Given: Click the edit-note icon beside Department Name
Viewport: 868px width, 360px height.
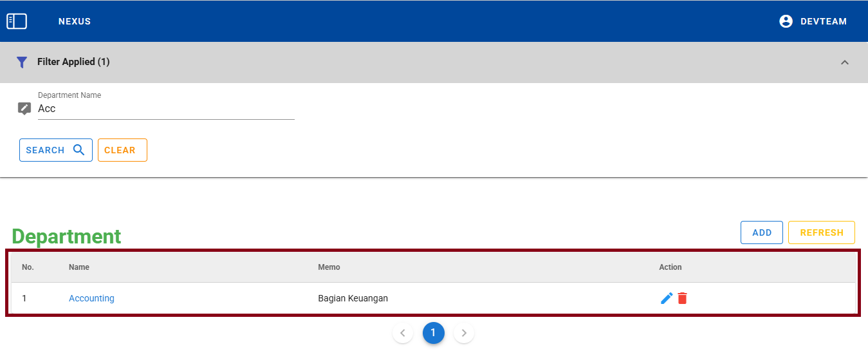Looking at the screenshot, I should [24, 108].
